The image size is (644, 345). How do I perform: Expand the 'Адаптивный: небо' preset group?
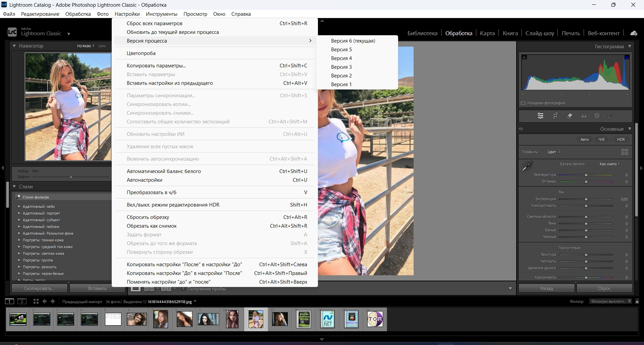coord(19,207)
